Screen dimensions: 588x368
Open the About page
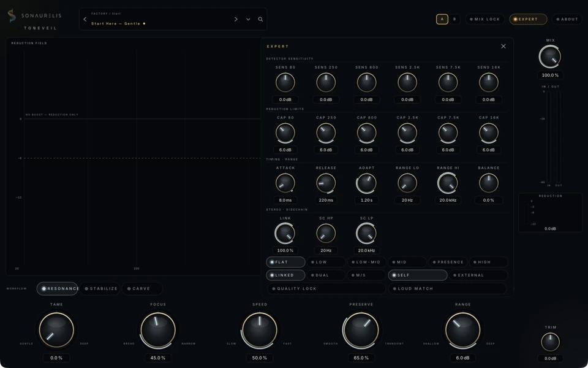click(x=567, y=19)
